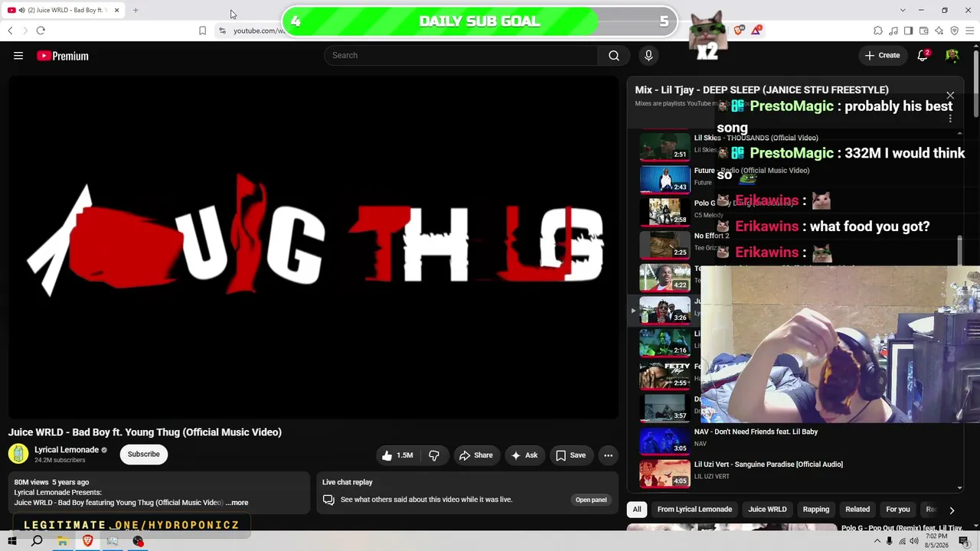Play the Future Radio video thumbnail
Viewport: 980px width, 551px height.
coord(665,179)
